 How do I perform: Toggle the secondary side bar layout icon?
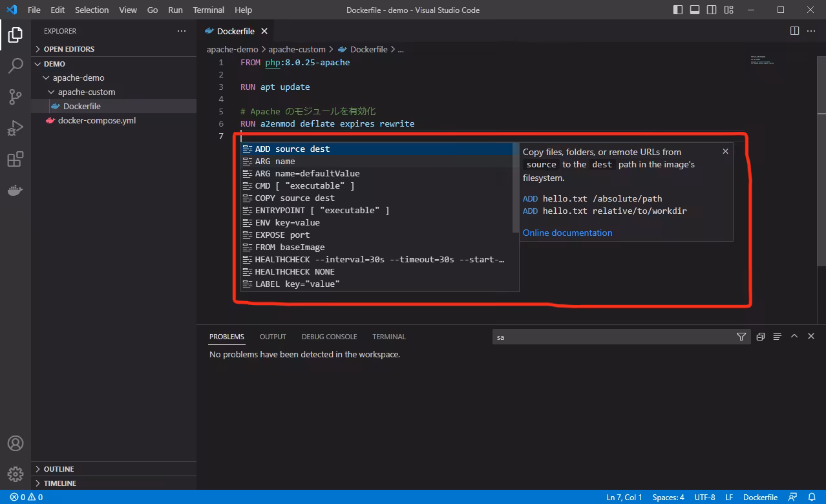pyautogui.click(x=712, y=10)
